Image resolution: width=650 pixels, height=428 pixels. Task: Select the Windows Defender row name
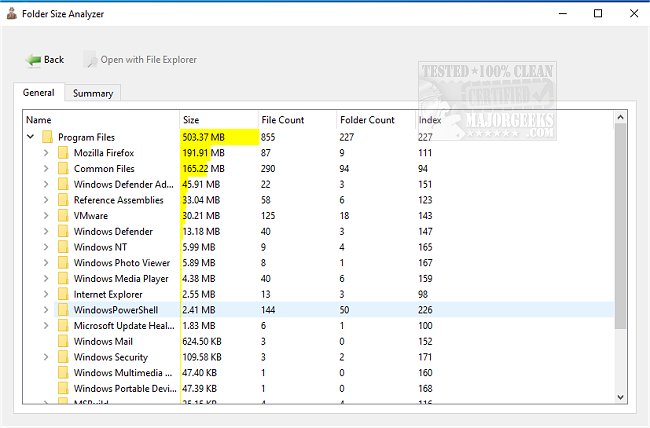(x=113, y=231)
